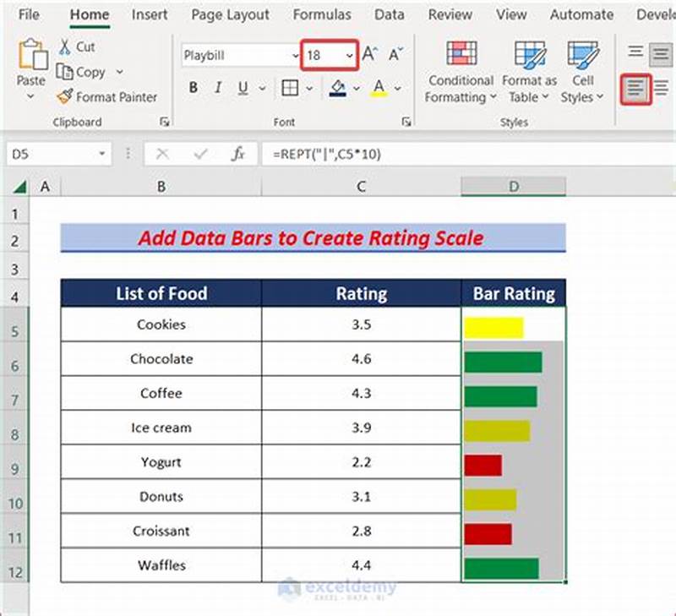Image resolution: width=676 pixels, height=616 pixels.
Task: Select the Format Painter tool
Action: click(107, 97)
